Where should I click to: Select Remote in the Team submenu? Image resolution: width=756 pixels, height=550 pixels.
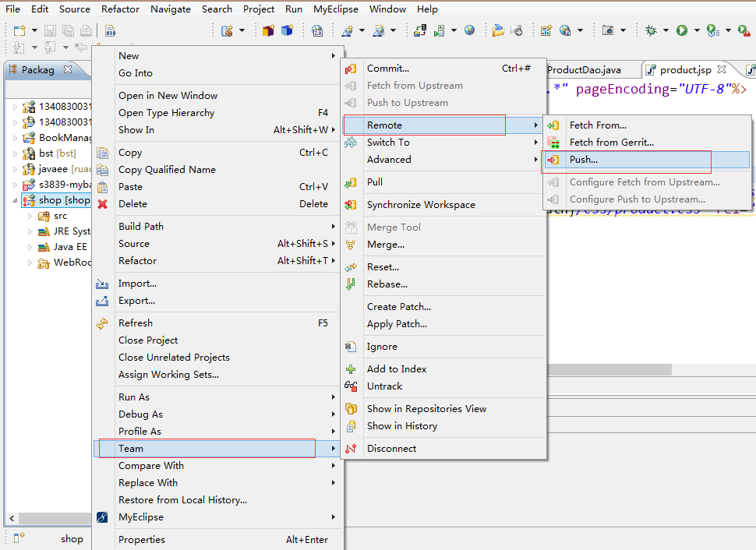click(443, 125)
